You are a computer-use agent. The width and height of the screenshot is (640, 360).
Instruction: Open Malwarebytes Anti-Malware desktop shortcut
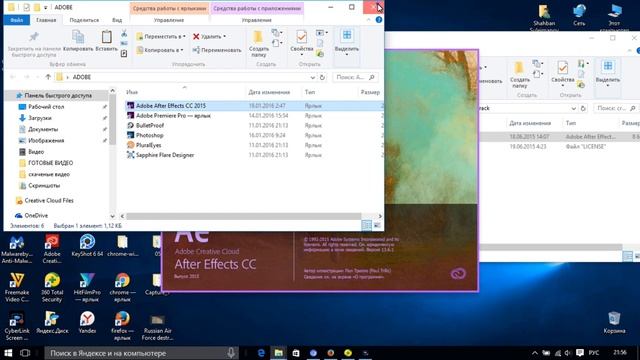click(16, 249)
